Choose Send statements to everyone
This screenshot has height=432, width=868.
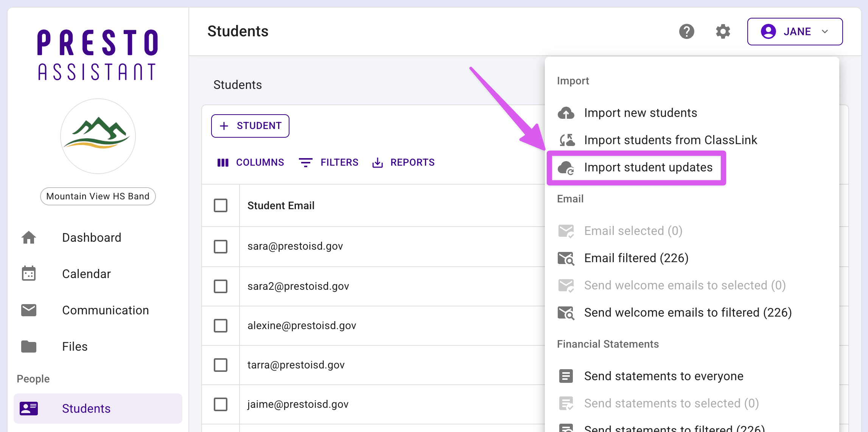[x=664, y=376]
